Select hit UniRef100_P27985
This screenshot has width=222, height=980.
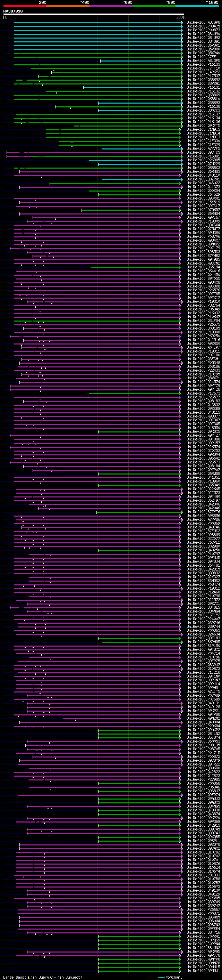[203, 779]
